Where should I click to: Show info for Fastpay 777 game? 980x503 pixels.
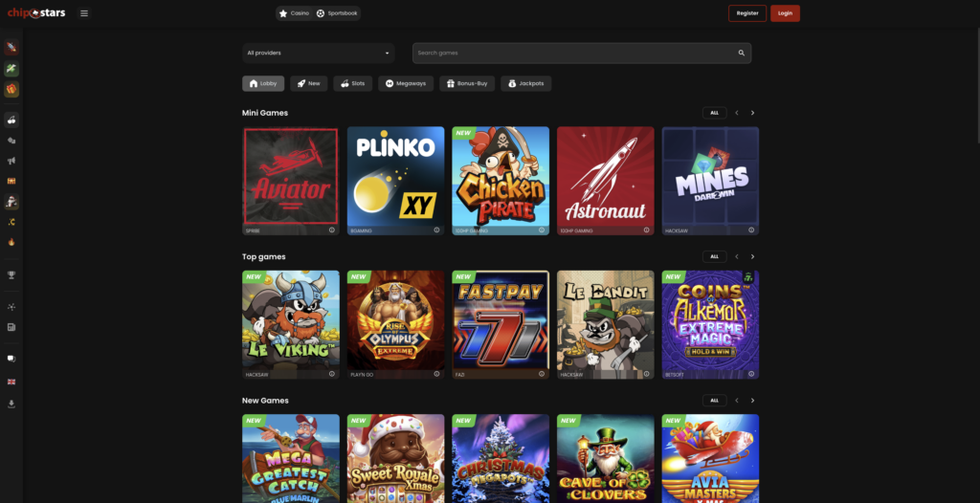[x=542, y=374]
